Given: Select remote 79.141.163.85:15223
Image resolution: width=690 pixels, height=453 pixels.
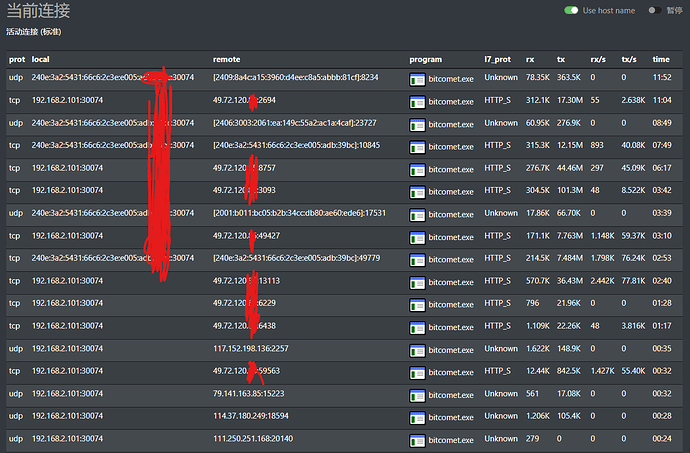Looking at the screenshot, I should click(249, 394).
